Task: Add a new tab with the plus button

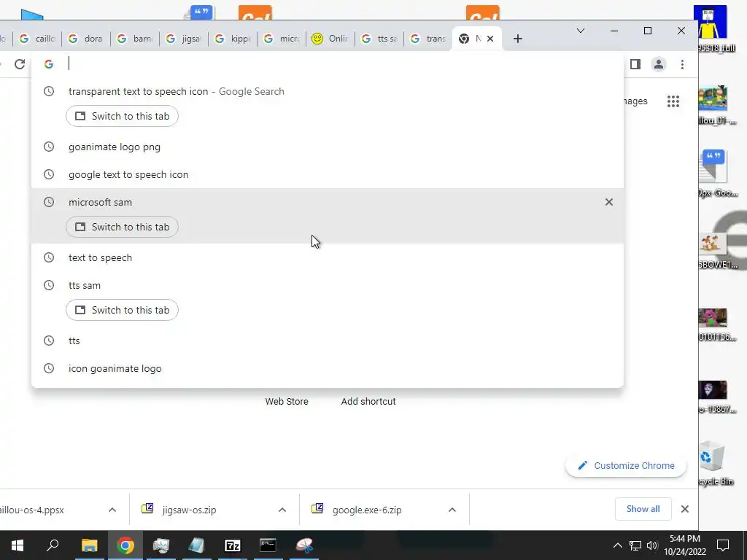Action: [518, 39]
